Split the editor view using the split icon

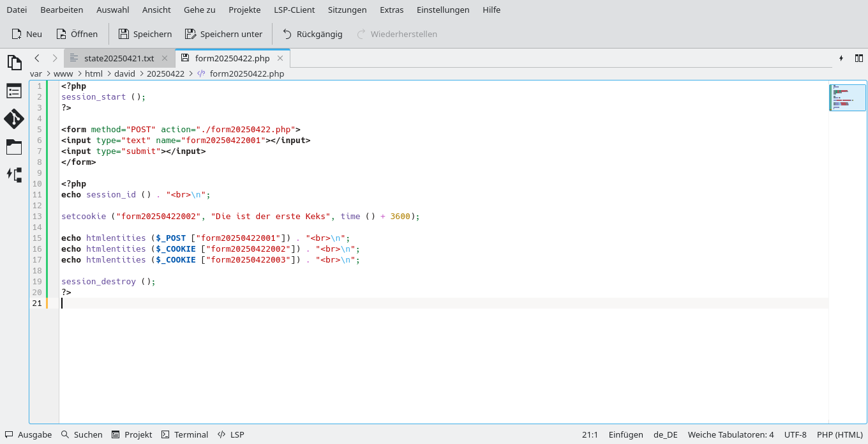click(859, 57)
